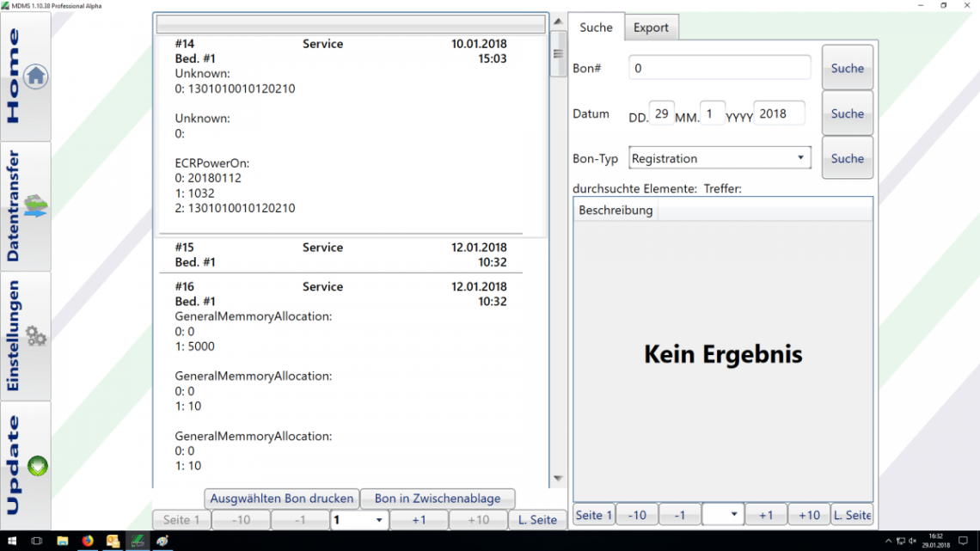Open the Action Center notification icon
This screenshot has height=551, width=980.
pyautogui.click(x=963, y=541)
